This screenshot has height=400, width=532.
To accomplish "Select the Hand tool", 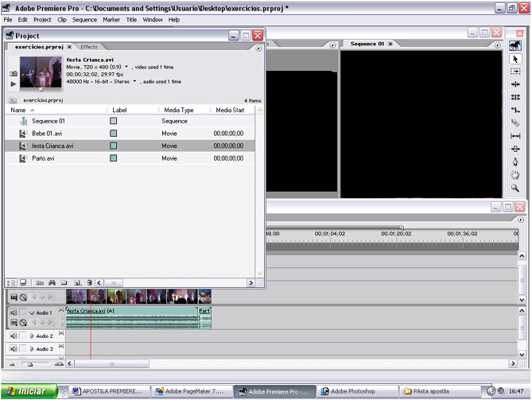I will [515, 175].
